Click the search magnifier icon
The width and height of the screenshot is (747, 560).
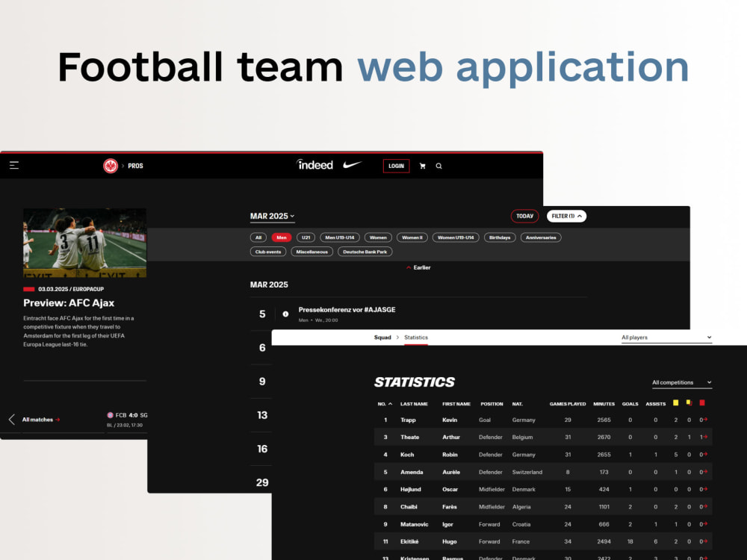[438, 166]
